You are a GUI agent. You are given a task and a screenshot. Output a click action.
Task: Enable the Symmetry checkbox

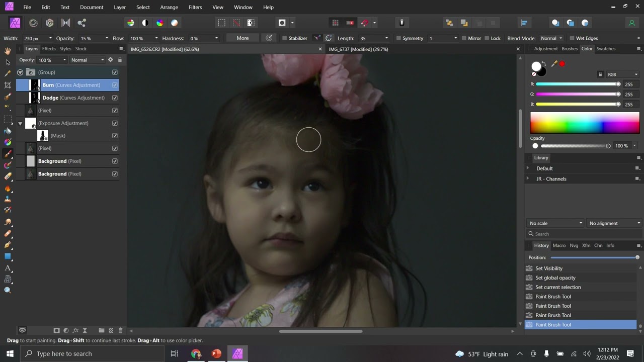[x=398, y=38]
